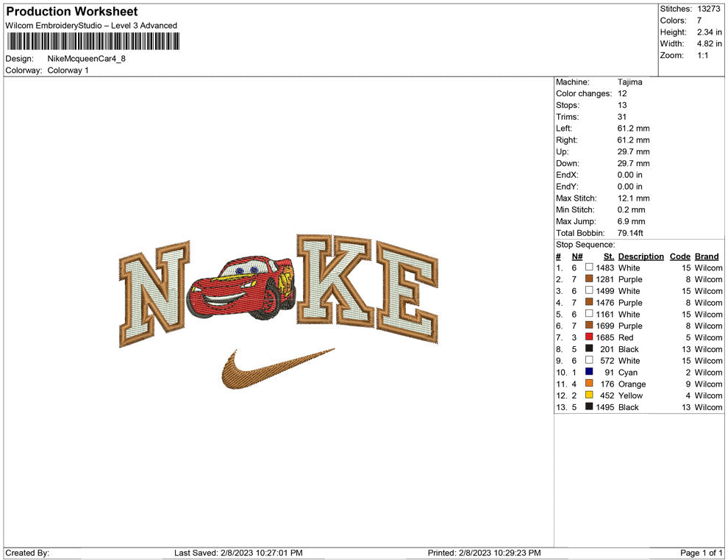The height and width of the screenshot is (560, 728).
Task: Click the Colors count value '7'
Action: 699,21
